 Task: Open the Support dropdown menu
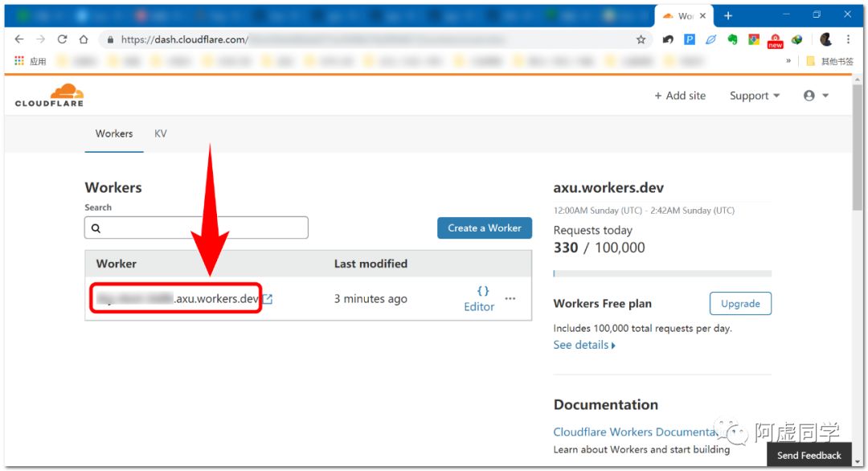pyautogui.click(x=755, y=96)
